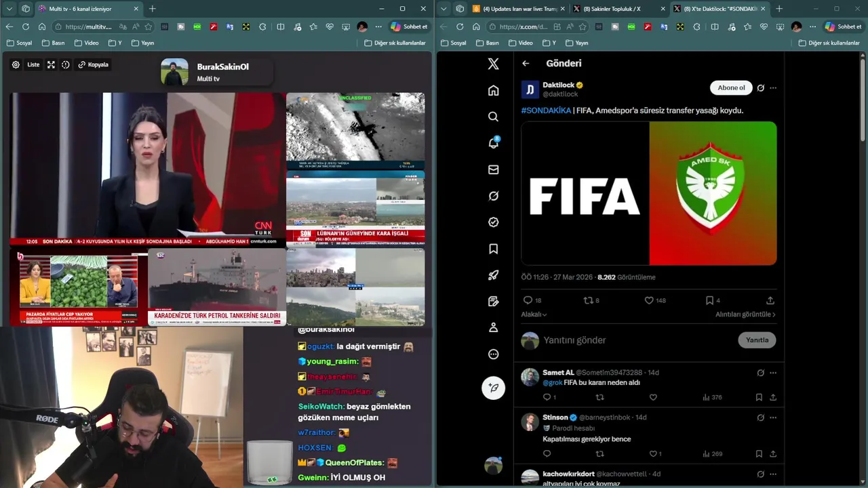
Task: Click the Yanıtla reply button
Action: [x=757, y=340]
